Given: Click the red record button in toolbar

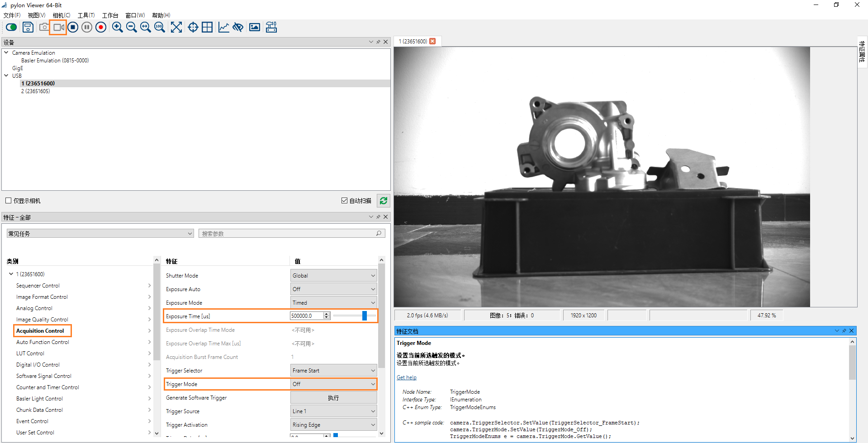Looking at the screenshot, I should tap(101, 28).
